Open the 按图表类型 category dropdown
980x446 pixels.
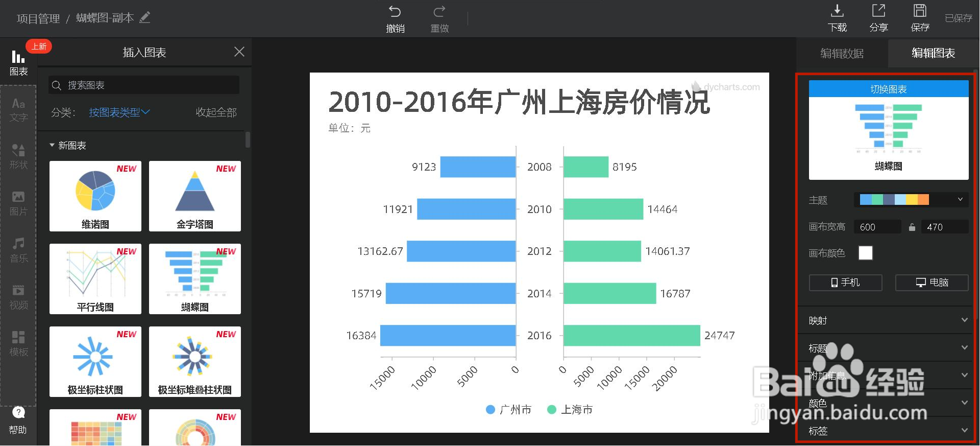coord(119,112)
